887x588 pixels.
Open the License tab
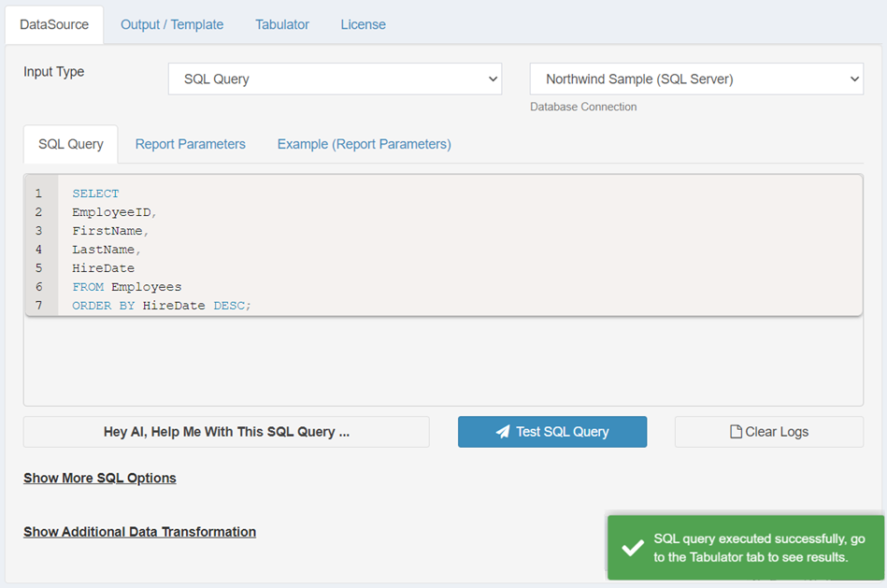(x=363, y=24)
